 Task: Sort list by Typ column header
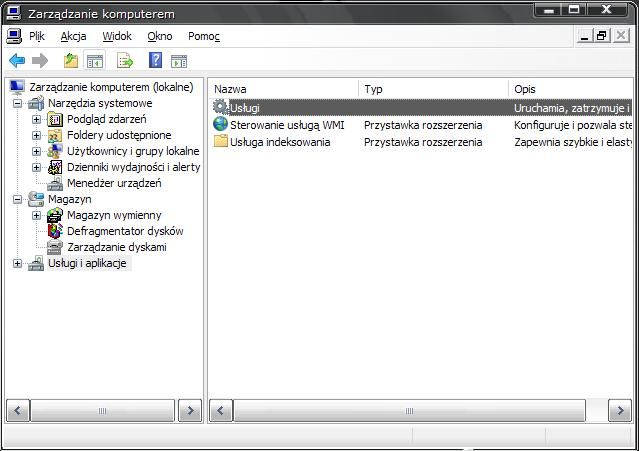tap(432, 89)
